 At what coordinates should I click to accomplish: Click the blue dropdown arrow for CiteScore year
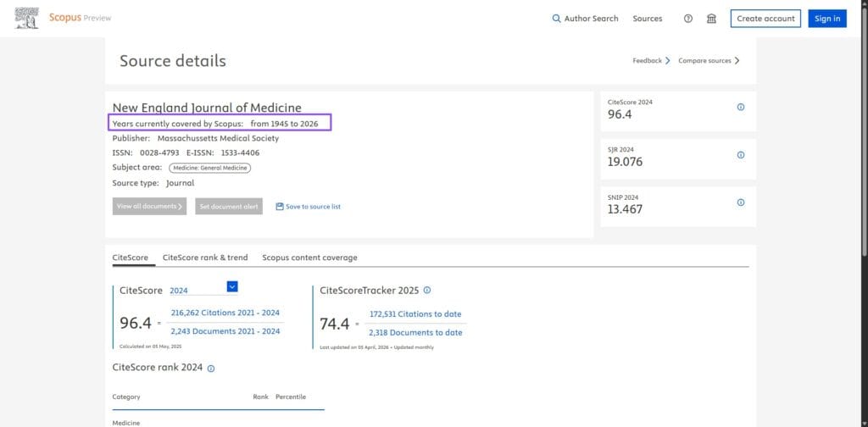pyautogui.click(x=232, y=286)
